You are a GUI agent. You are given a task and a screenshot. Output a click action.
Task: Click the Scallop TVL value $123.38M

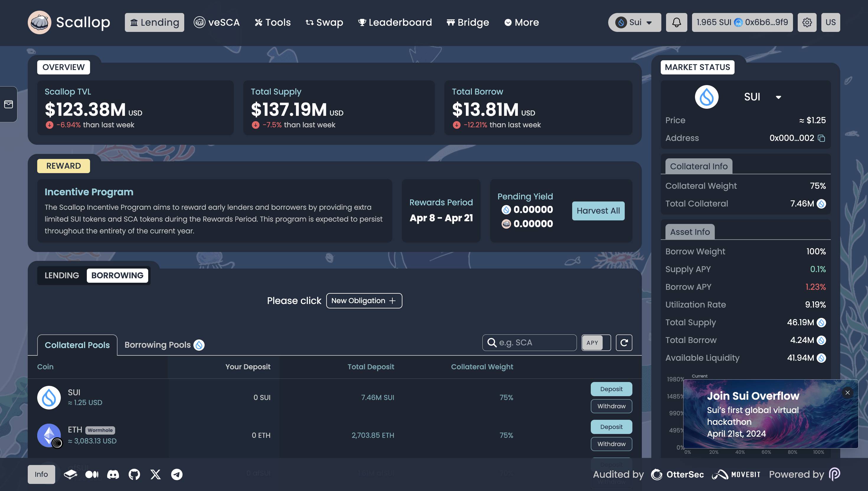pyautogui.click(x=85, y=110)
